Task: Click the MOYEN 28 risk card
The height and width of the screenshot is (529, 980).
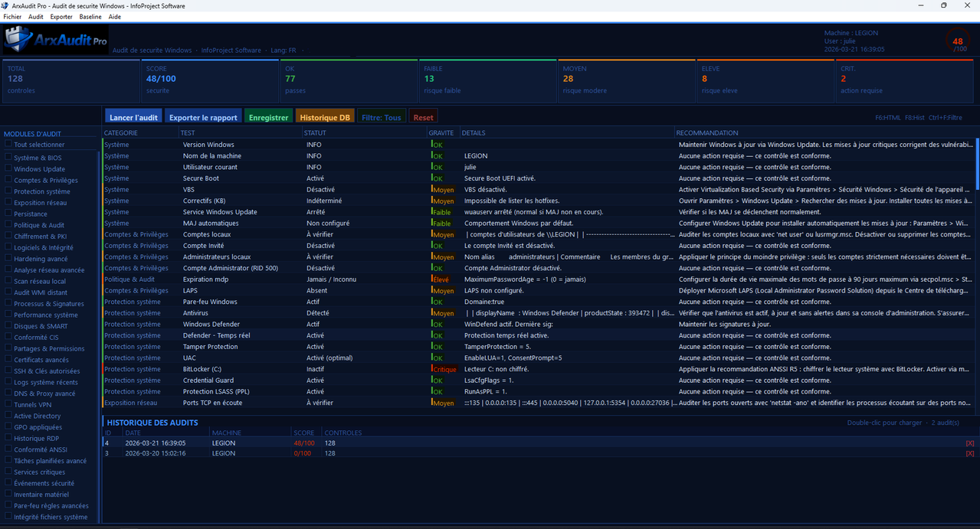Action: coord(627,80)
